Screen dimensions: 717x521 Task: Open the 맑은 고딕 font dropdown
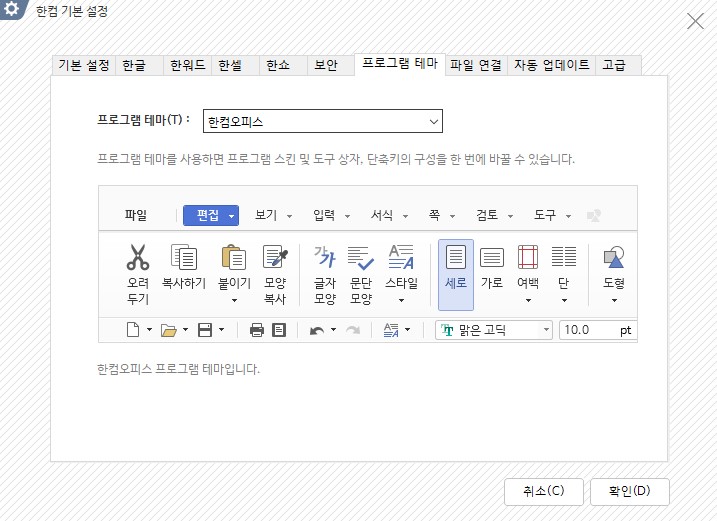(x=546, y=329)
